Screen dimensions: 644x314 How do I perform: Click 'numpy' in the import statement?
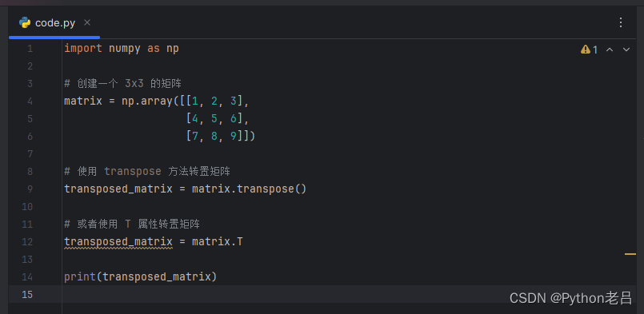tap(125, 49)
